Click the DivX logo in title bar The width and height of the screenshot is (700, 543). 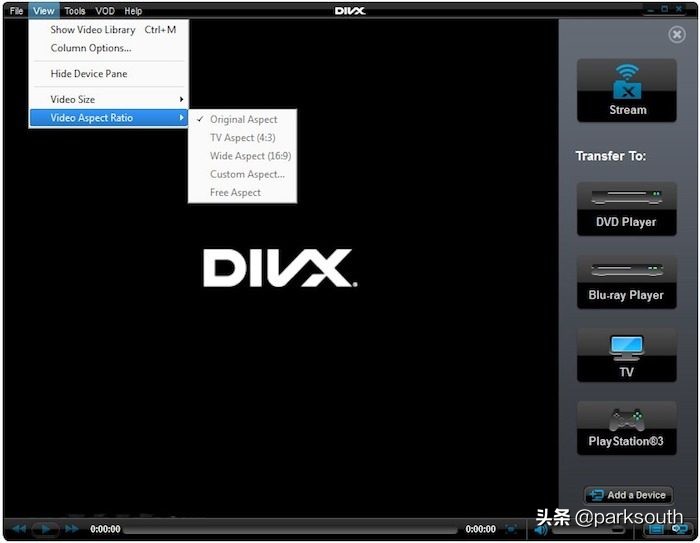click(350, 11)
